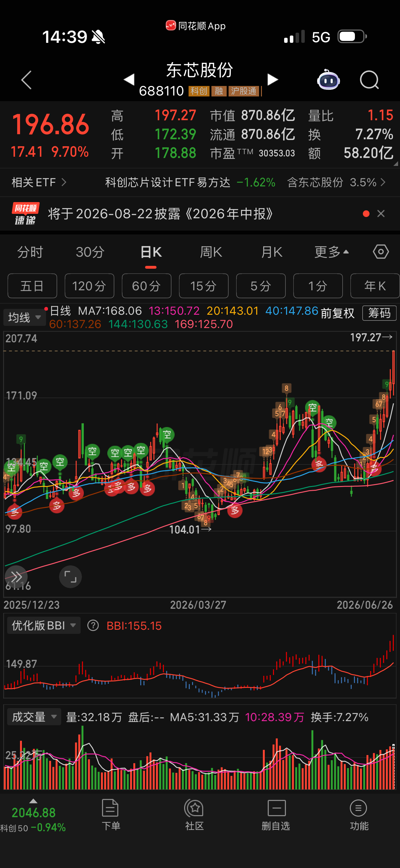This screenshot has width=400, height=868.
Task: Tap latest price 196.86
Action: pos(50,125)
